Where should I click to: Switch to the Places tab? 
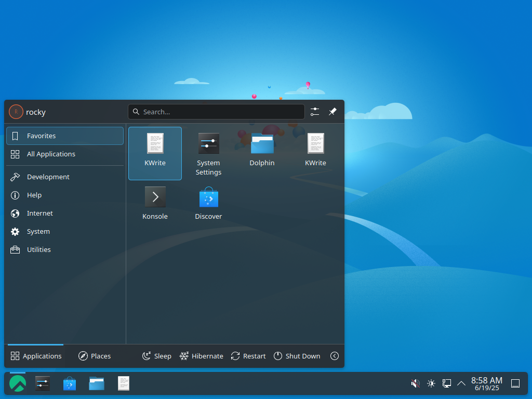pos(95,356)
